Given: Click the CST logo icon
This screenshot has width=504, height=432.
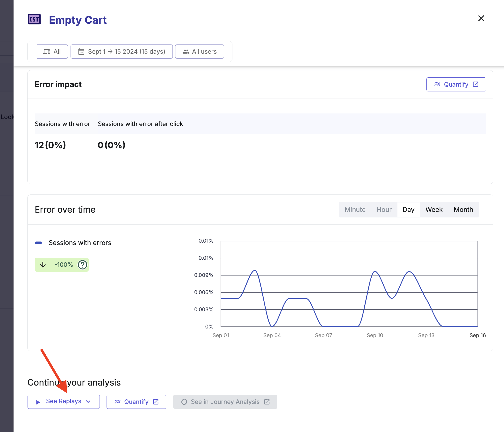Looking at the screenshot, I should pos(34,19).
